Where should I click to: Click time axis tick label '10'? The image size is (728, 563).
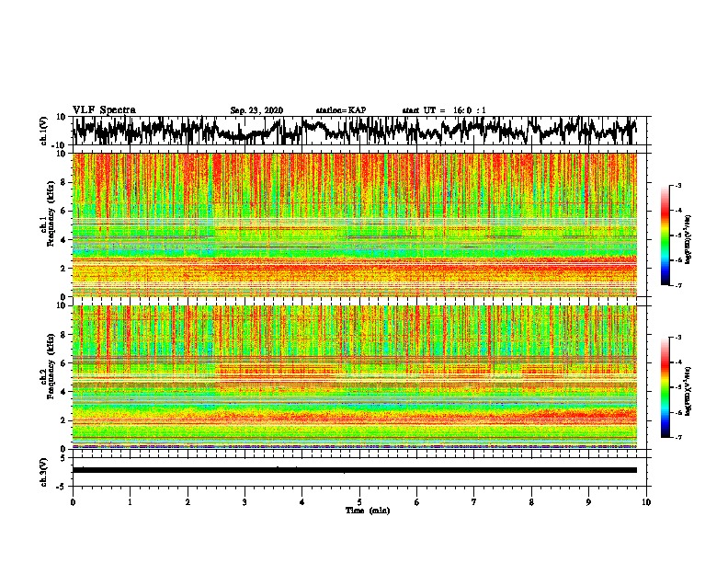click(646, 502)
